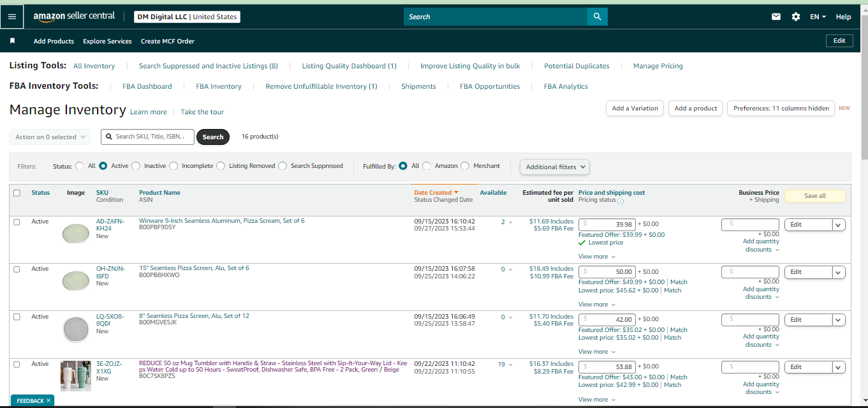Open the Help link
Viewport: 868px width, 408px height.
843,17
